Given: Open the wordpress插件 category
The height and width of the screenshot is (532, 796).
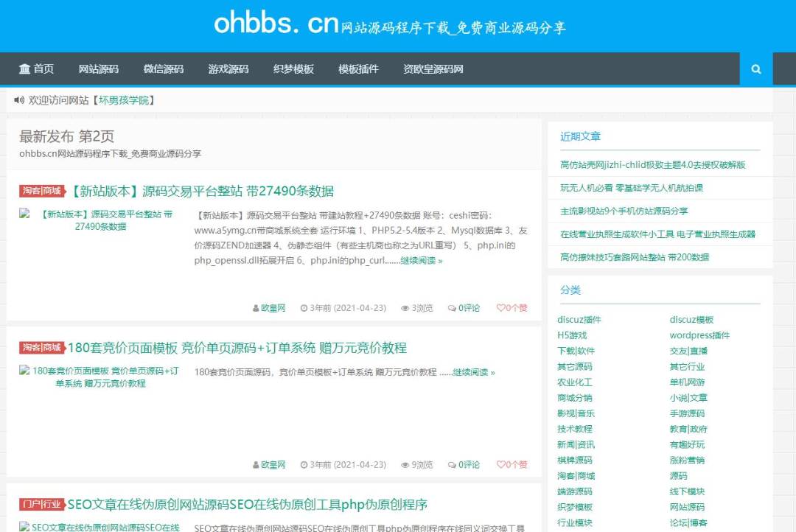Looking at the screenshot, I should coord(699,335).
